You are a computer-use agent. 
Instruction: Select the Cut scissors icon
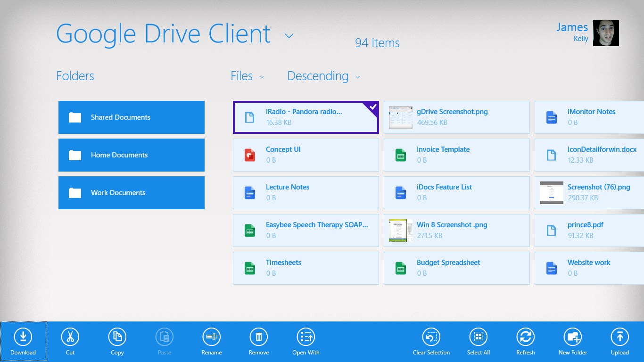pyautogui.click(x=70, y=337)
